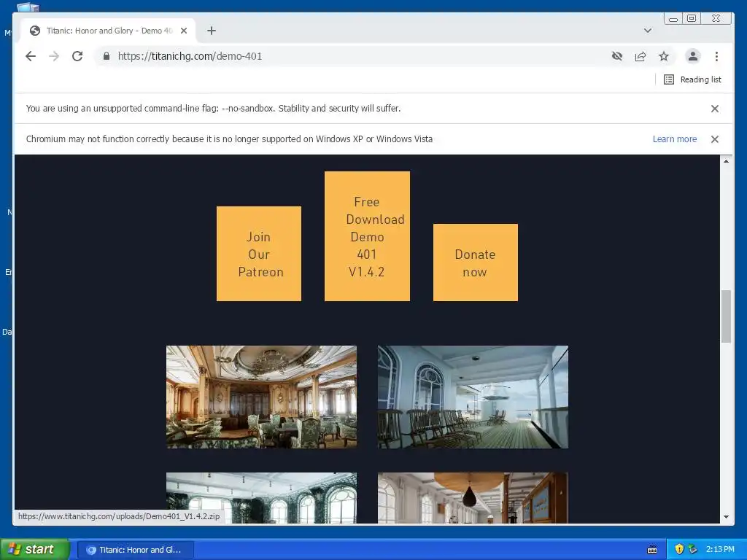The image size is (747, 560).
Task: Open the gymnasium punching bag screenshot
Action: point(473,497)
